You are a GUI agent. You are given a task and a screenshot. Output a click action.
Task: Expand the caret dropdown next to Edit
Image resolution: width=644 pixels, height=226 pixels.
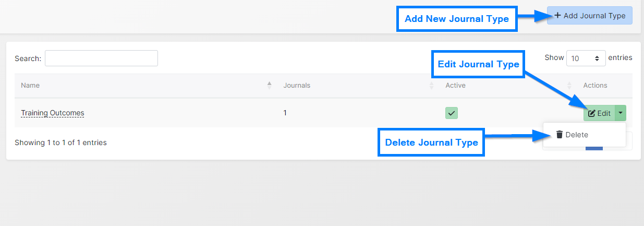click(x=621, y=113)
